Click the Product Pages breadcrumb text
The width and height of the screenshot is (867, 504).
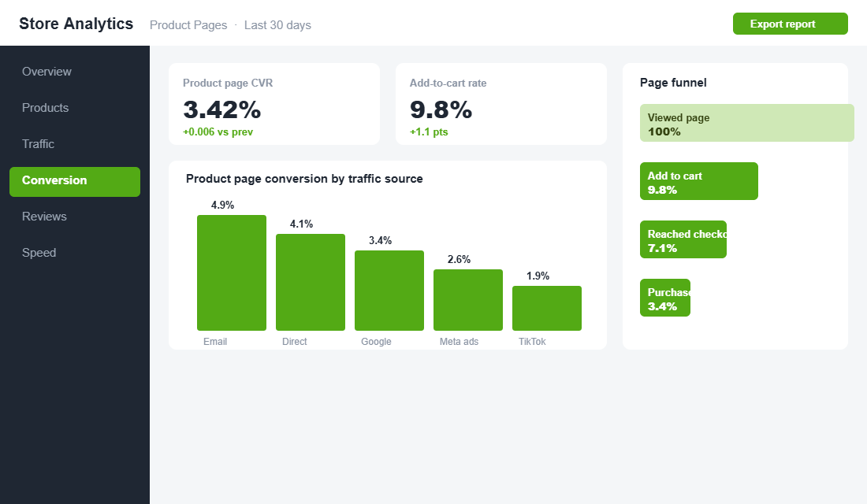[x=188, y=25]
